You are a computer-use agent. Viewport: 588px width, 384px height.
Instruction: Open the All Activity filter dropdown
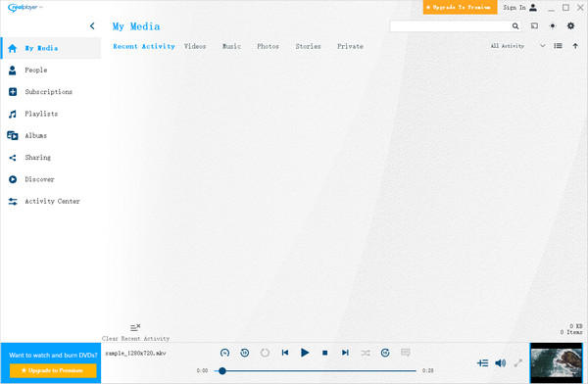coord(517,46)
